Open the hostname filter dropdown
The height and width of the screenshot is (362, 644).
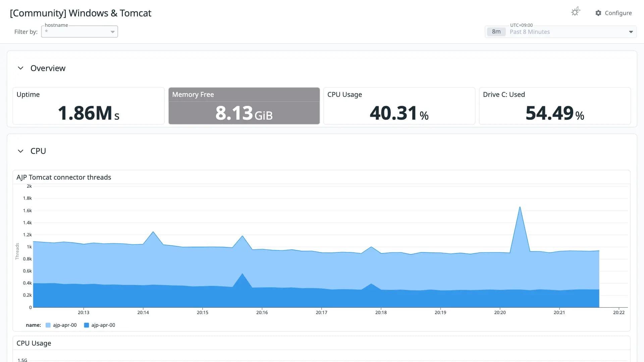(x=79, y=32)
